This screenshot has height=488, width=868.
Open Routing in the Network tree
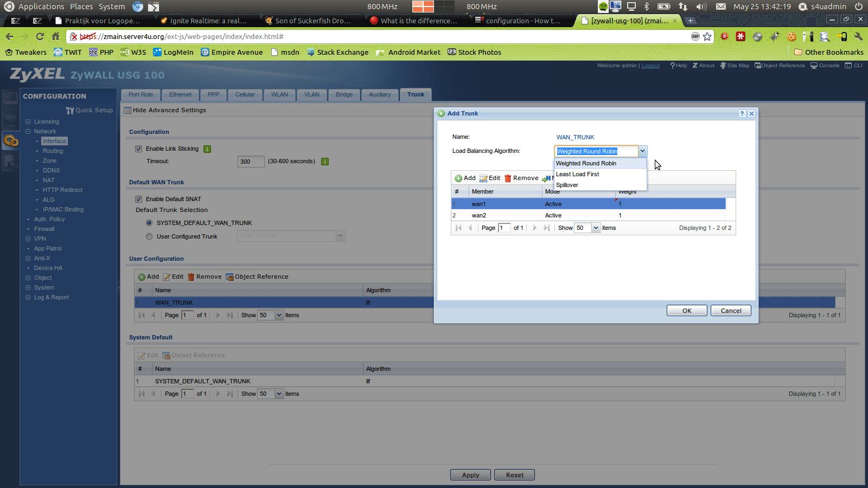pyautogui.click(x=53, y=151)
